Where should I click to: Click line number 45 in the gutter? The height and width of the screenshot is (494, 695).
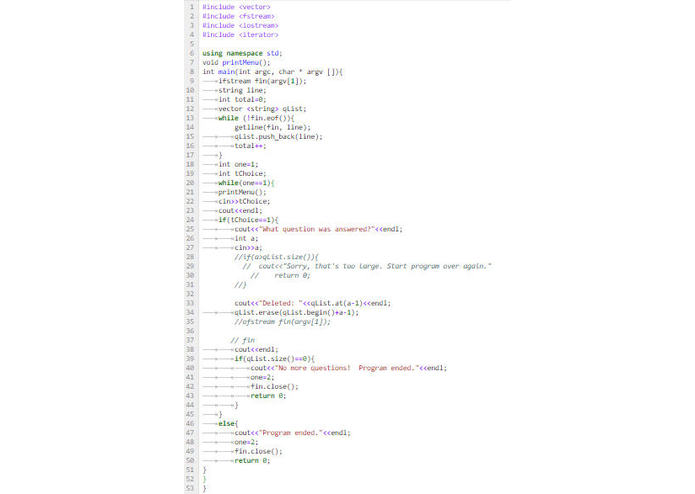coord(190,414)
